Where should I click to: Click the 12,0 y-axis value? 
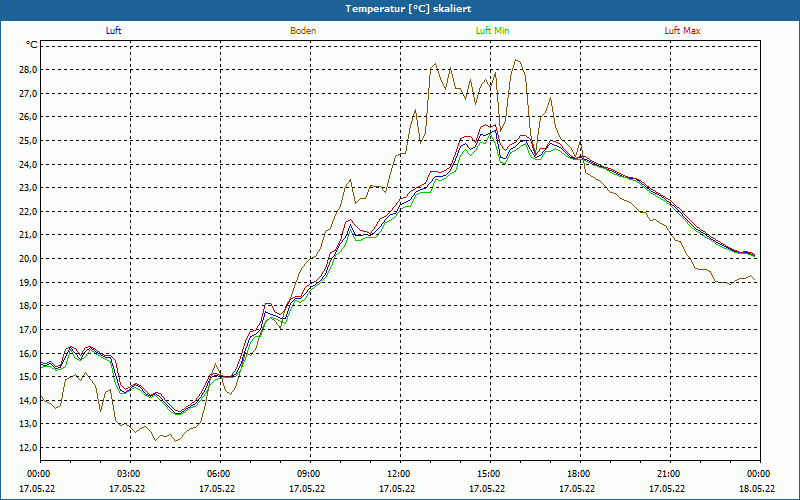[29, 447]
